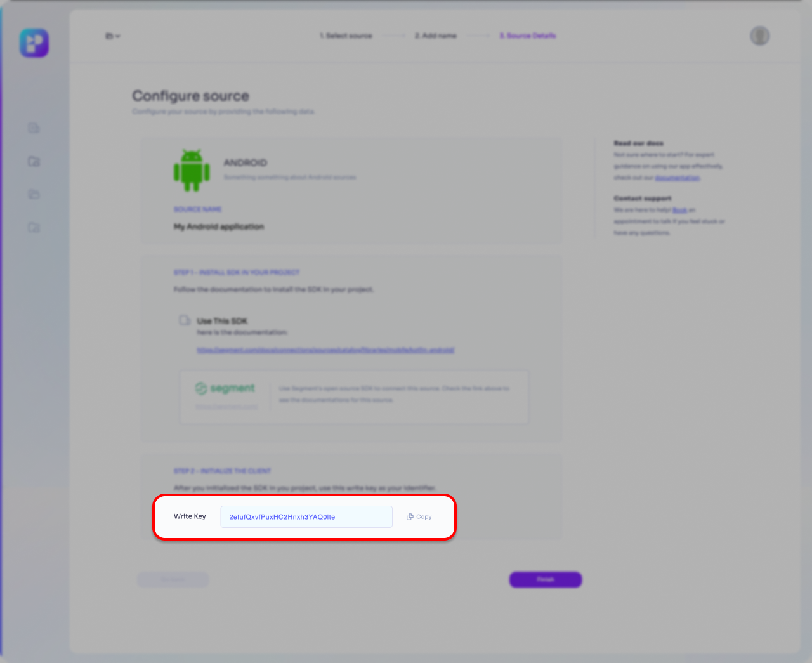Click inside the Write Key field
Screen dimensions: 812x663
tap(306, 517)
